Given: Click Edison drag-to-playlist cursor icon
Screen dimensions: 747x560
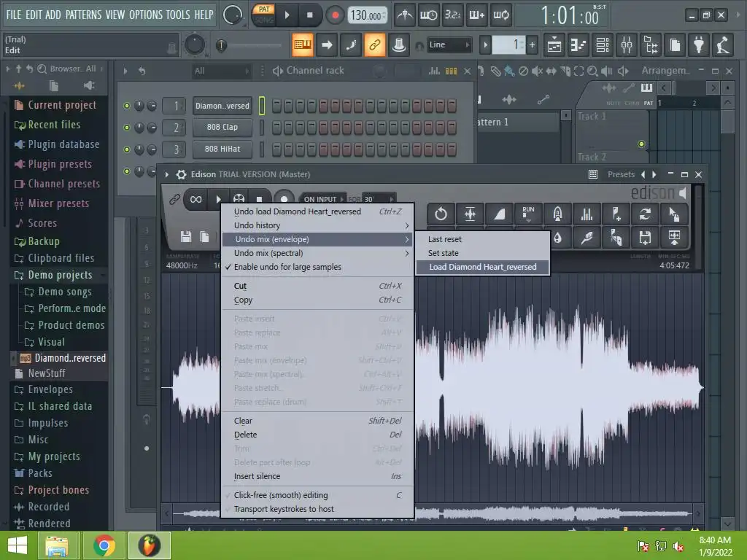Looking at the screenshot, I should (x=674, y=214).
